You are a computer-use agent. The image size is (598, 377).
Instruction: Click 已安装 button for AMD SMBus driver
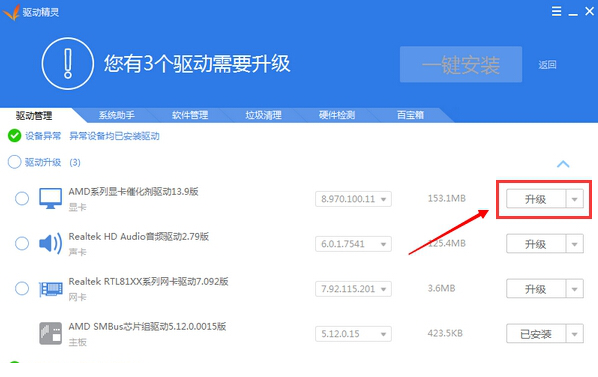pos(536,334)
